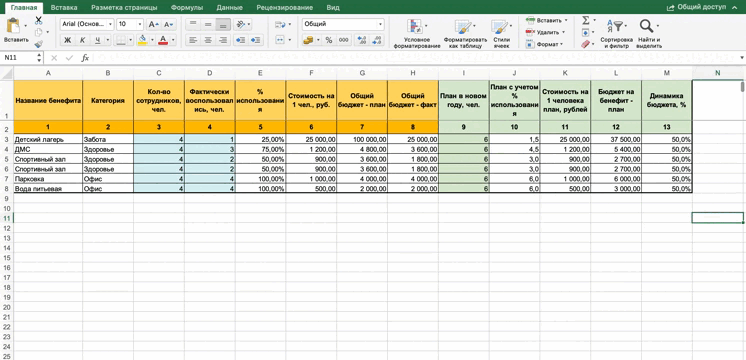Toggle bold formatting Ж

68,40
